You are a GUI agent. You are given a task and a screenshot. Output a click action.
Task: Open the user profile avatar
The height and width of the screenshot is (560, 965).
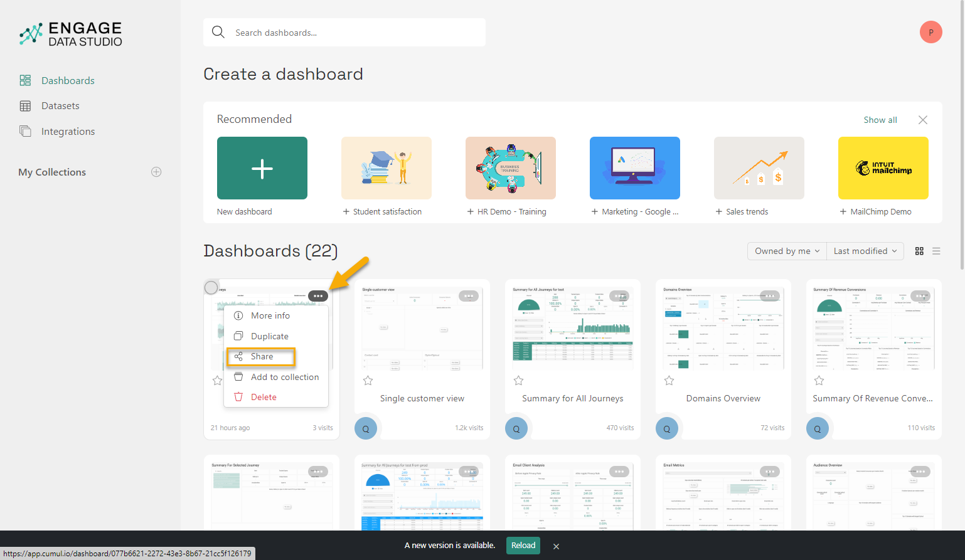tap(930, 32)
